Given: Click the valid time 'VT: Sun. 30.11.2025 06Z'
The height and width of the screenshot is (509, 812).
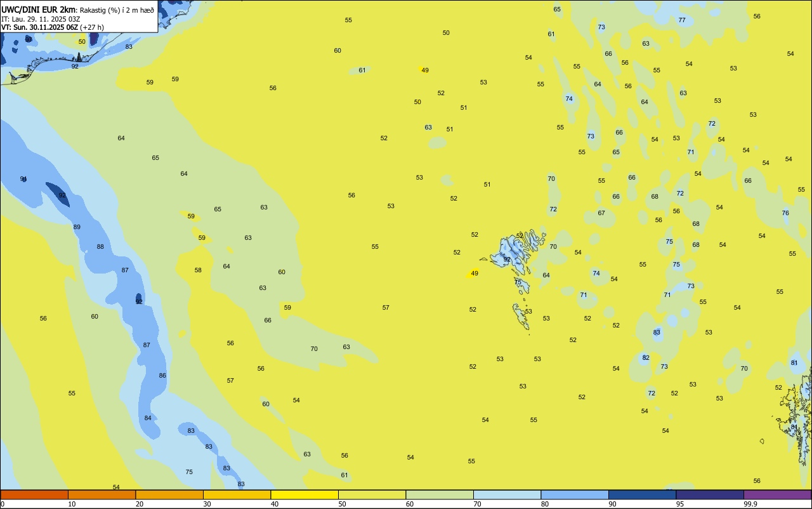Looking at the screenshot, I should [x=40, y=27].
